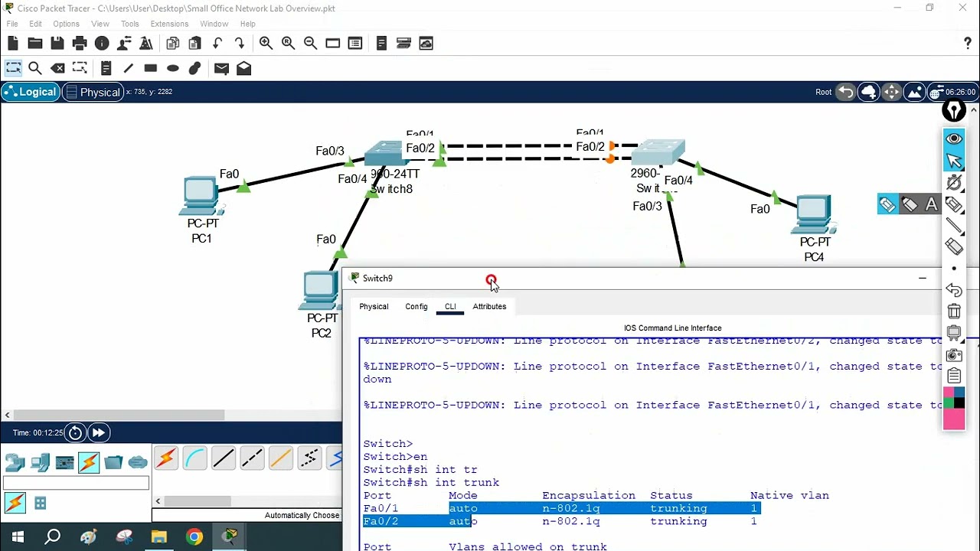Choose the Resize Shape tool
The width and height of the screenshot is (980, 551).
(x=80, y=68)
